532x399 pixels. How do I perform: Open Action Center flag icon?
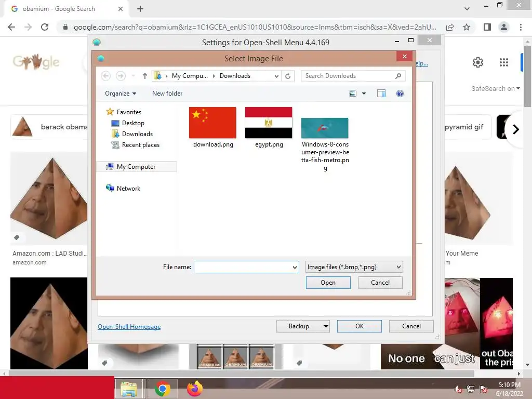pos(483,389)
